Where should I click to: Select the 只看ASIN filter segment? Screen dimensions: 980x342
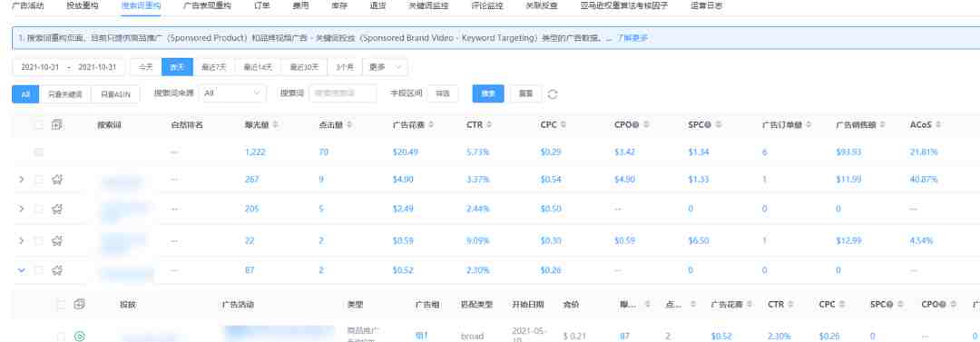[115, 93]
